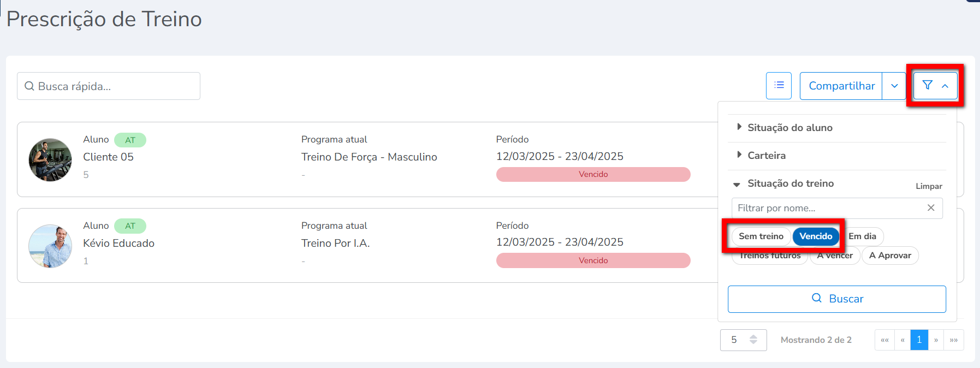This screenshot has height=368, width=980.
Task: Enable the Em dia filter chip
Action: pos(863,236)
